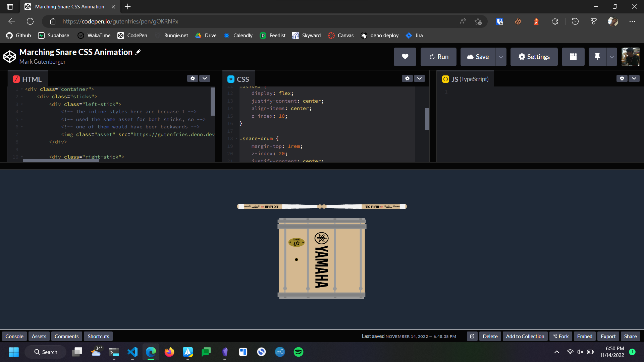
Task: Delete this pen
Action: coord(490,336)
